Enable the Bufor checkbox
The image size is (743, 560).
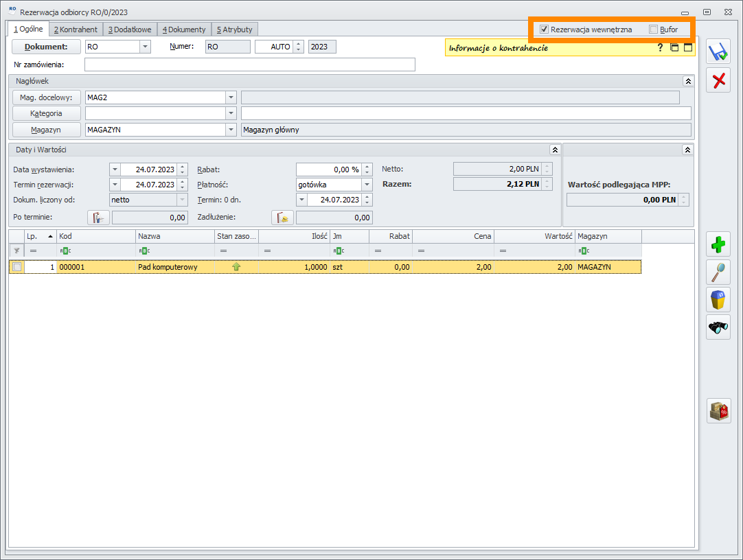[653, 30]
